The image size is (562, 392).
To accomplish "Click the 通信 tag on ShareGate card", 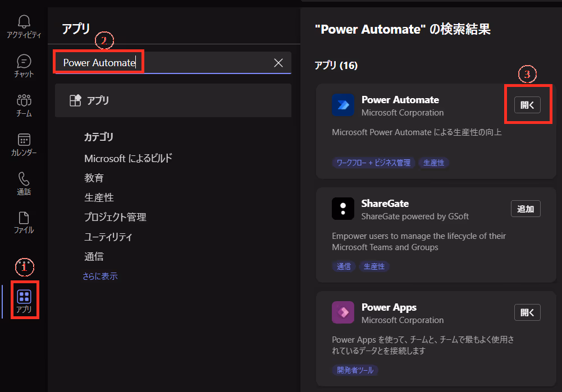I will pos(344,266).
